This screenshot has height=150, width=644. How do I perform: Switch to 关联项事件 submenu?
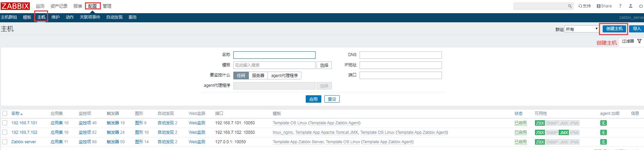pos(90,17)
